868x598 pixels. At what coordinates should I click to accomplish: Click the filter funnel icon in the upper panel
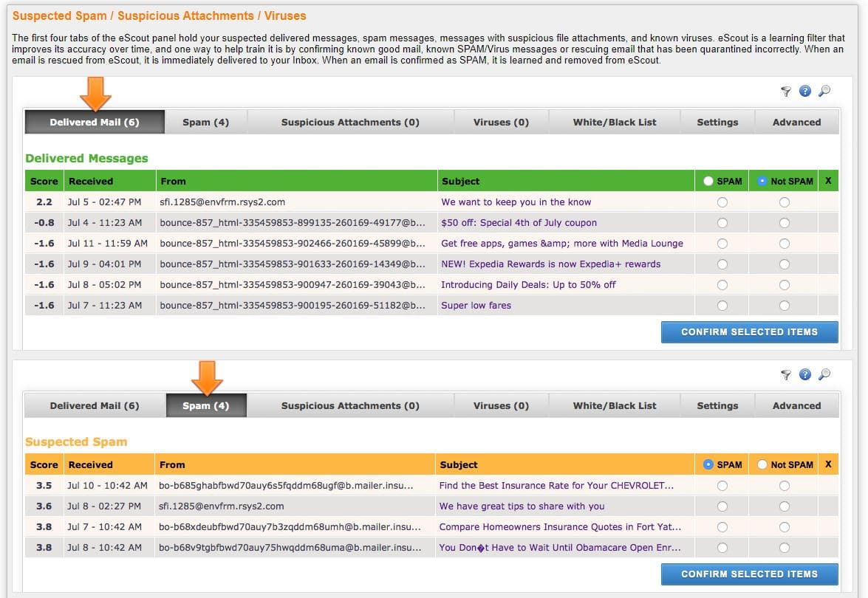(x=786, y=92)
